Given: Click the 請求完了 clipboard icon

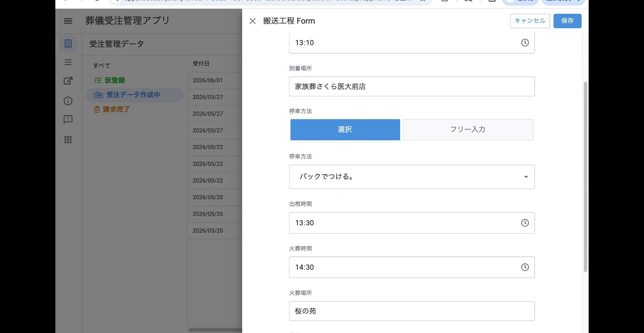Looking at the screenshot, I should pos(97,109).
